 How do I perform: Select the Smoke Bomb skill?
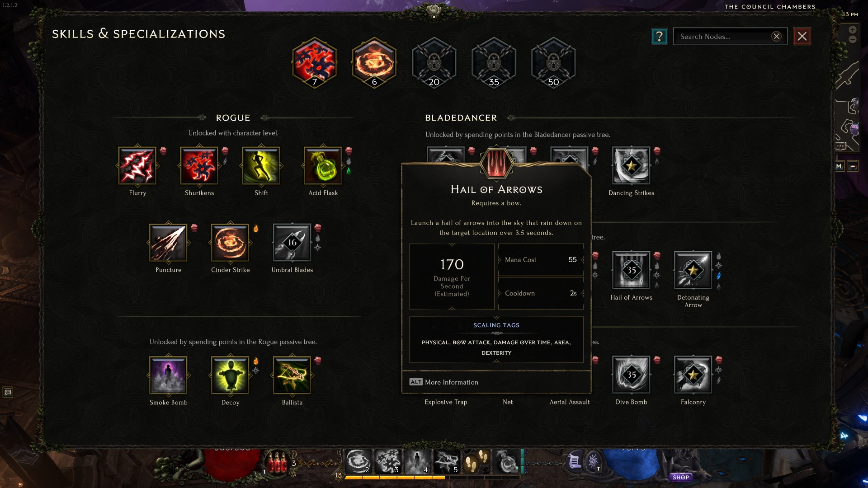tap(168, 375)
